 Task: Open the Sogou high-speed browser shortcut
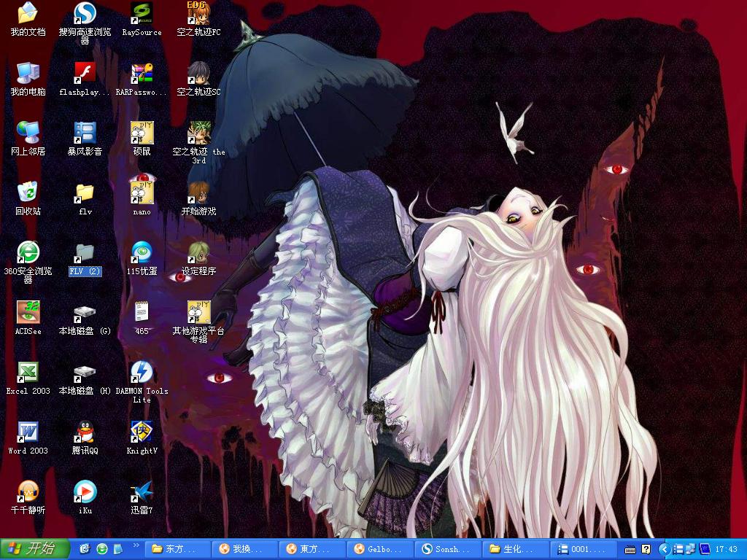(85, 14)
